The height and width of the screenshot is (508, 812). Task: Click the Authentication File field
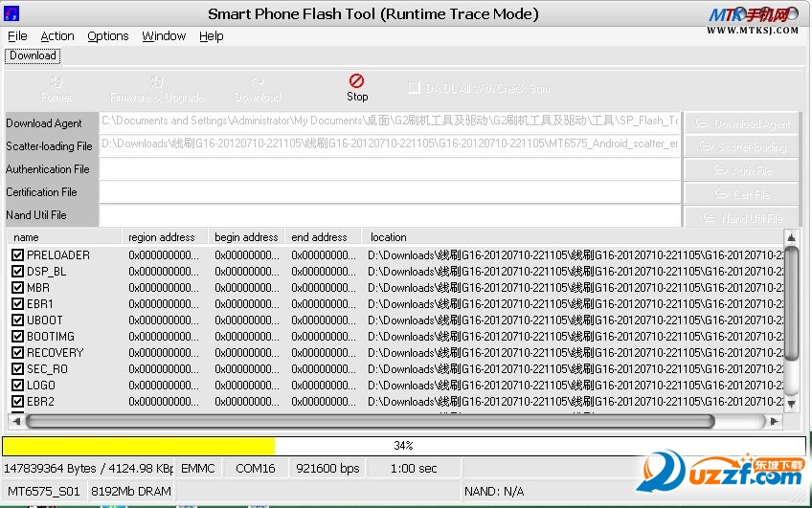click(x=390, y=169)
